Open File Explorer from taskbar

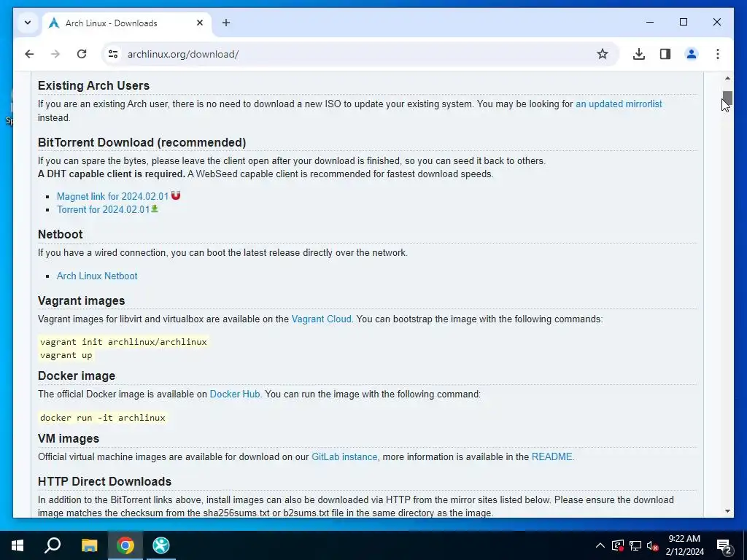pos(89,545)
